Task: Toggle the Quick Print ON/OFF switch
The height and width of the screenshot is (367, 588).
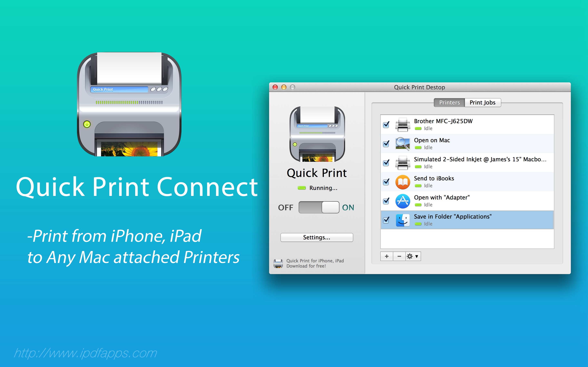Action: click(x=318, y=207)
